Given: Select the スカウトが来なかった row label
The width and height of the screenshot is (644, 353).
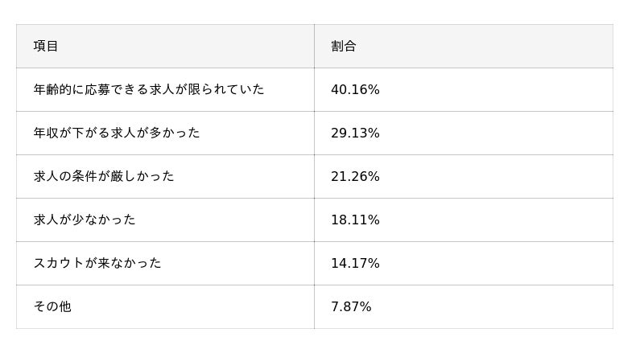Looking at the screenshot, I should [97, 264].
